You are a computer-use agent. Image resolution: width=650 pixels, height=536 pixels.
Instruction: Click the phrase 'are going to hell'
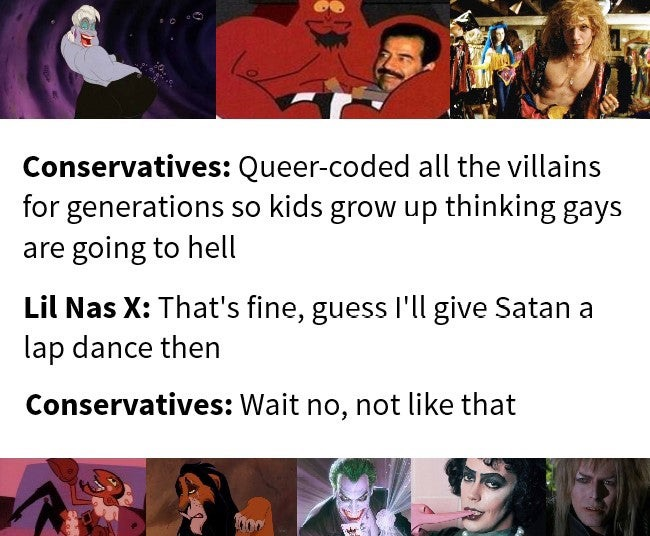[129, 249]
